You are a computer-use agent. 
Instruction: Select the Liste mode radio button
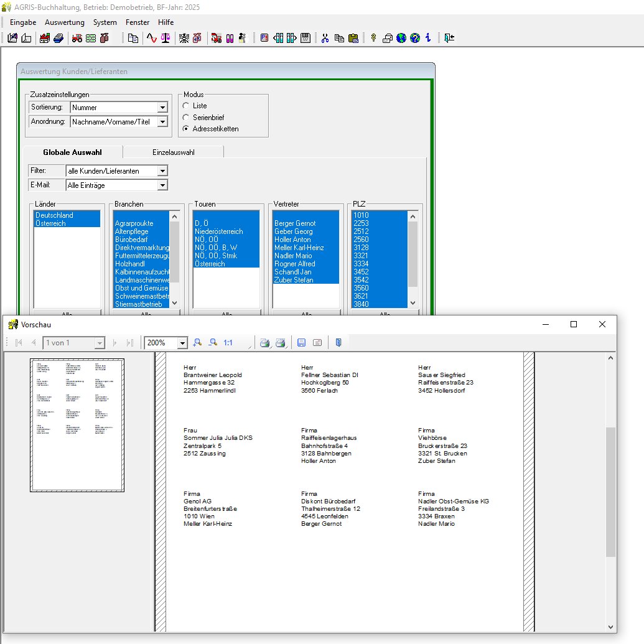pos(185,106)
